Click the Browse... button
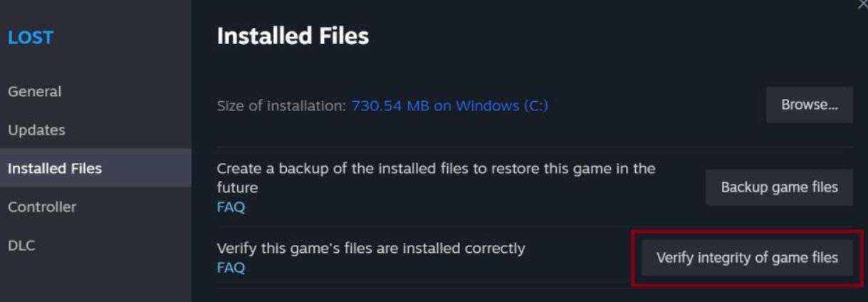868x302 pixels. (x=809, y=105)
